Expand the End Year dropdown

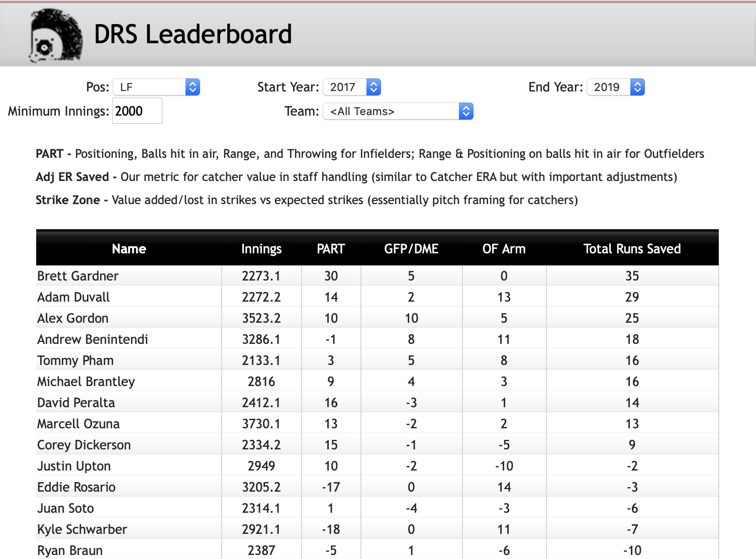click(x=615, y=87)
